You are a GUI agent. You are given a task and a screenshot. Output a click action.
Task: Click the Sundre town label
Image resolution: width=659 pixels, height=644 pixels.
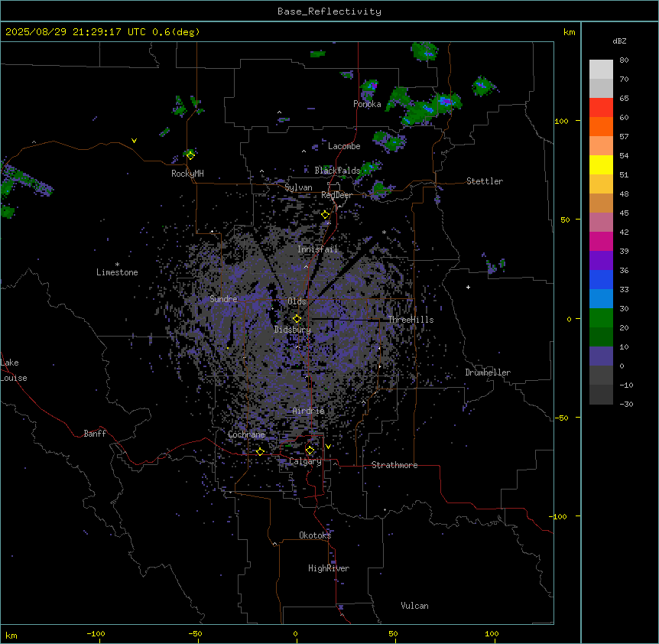[x=223, y=299]
